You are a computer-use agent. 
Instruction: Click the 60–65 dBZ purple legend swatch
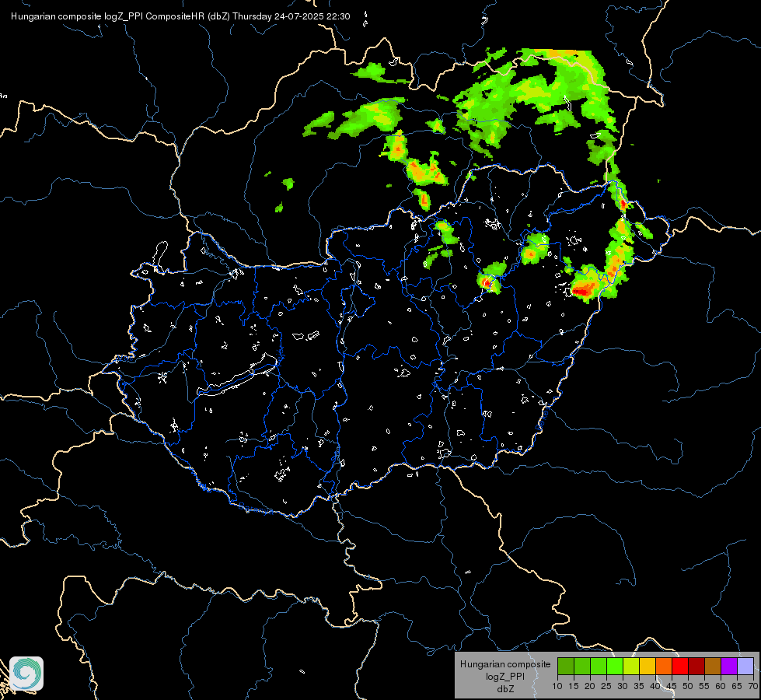pos(728,666)
